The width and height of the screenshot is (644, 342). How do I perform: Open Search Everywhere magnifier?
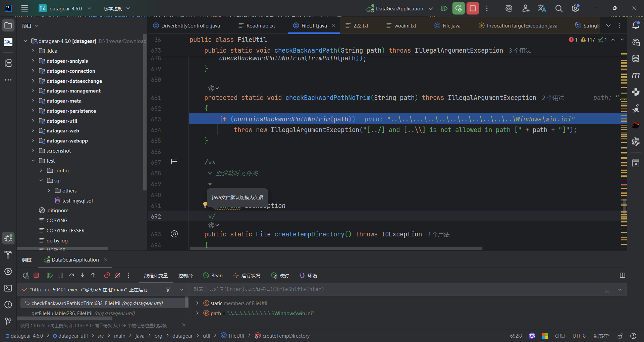tap(559, 8)
